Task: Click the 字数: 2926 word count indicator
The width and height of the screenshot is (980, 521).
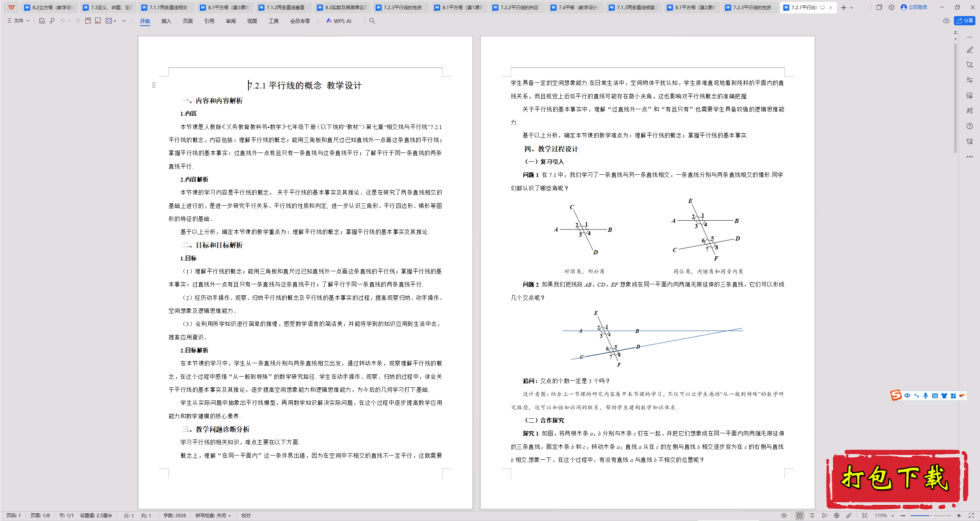Action: tap(175, 516)
